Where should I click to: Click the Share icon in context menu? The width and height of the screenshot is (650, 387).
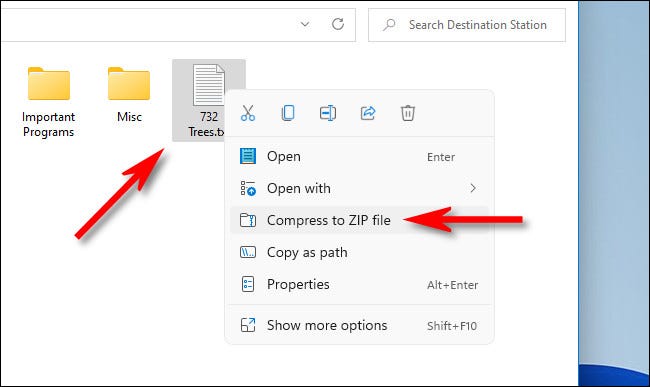(368, 113)
